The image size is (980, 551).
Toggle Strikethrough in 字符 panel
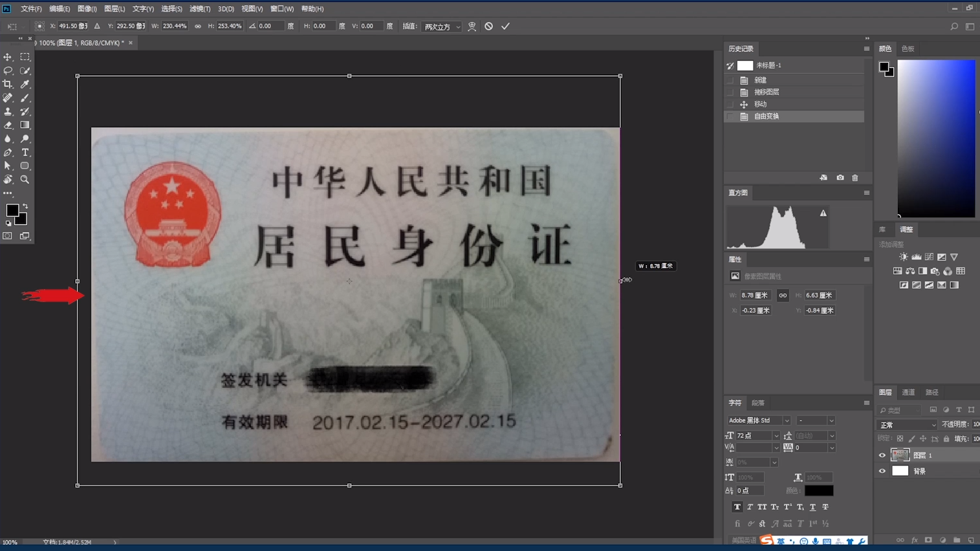(x=825, y=507)
